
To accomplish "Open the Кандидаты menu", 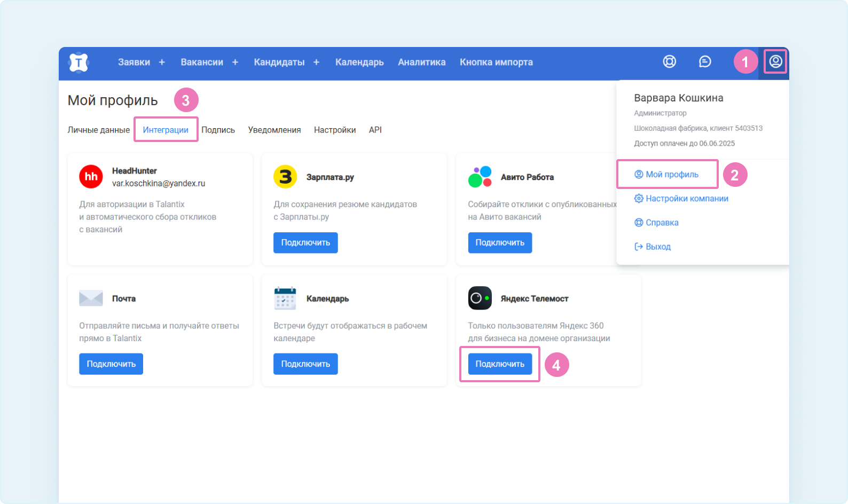I will [279, 62].
